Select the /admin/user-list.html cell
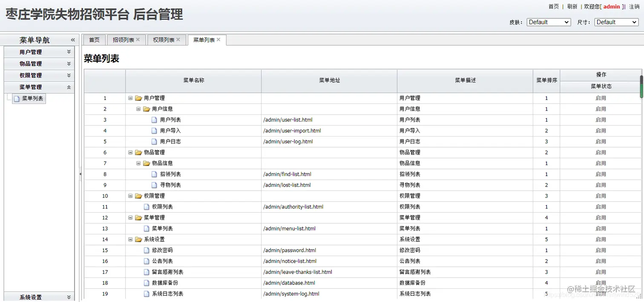This screenshot has height=302, width=644. tap(329, 120)
